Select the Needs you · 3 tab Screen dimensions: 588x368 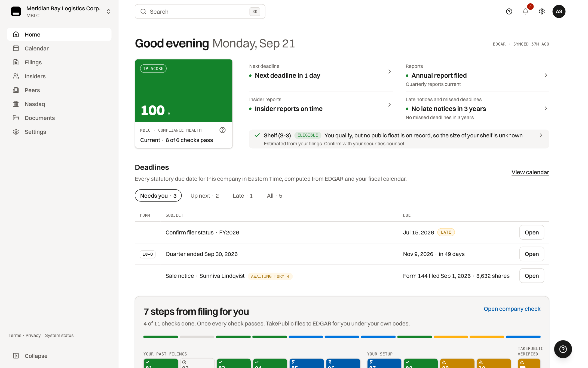[x=158, y=195]
